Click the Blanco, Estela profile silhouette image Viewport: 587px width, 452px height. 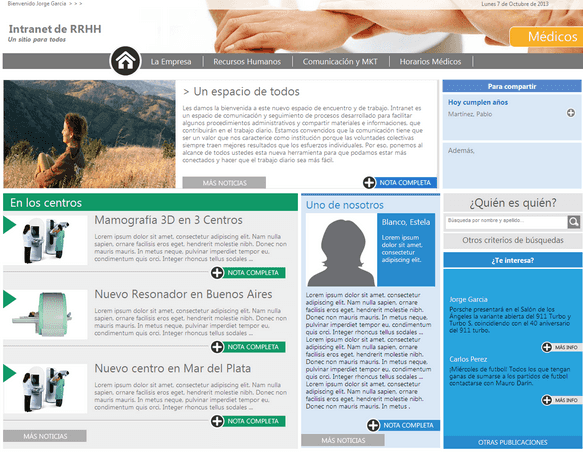341,250
